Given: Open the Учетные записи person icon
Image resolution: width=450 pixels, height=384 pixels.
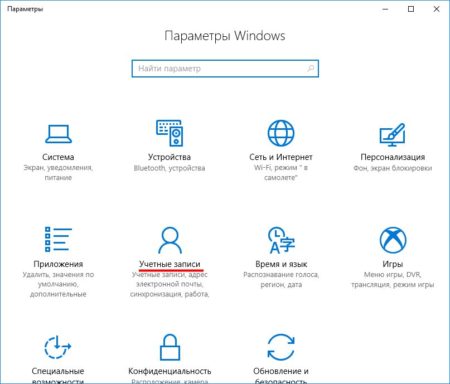Looking at the screenshot, I should [170, 240].
